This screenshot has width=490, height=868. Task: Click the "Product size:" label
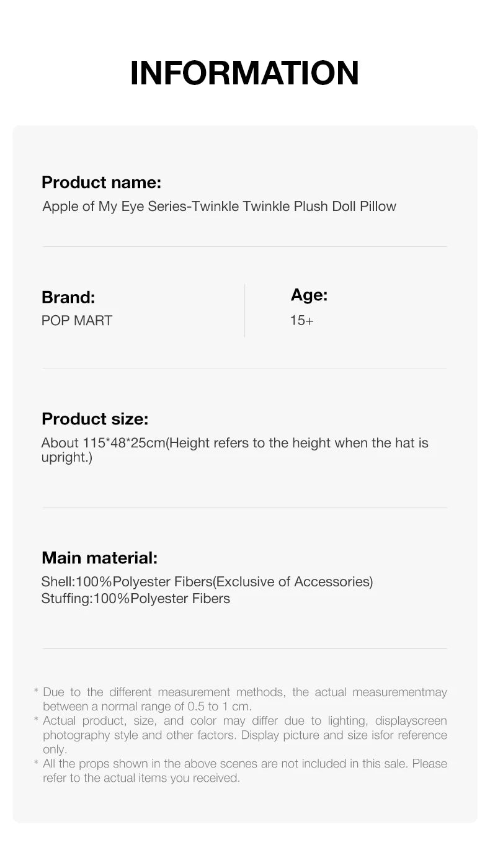pos(95,419)
